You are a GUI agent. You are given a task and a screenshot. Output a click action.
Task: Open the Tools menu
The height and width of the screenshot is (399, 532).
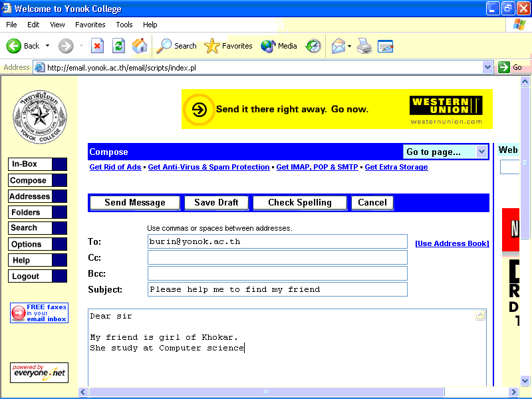(124, 25)
